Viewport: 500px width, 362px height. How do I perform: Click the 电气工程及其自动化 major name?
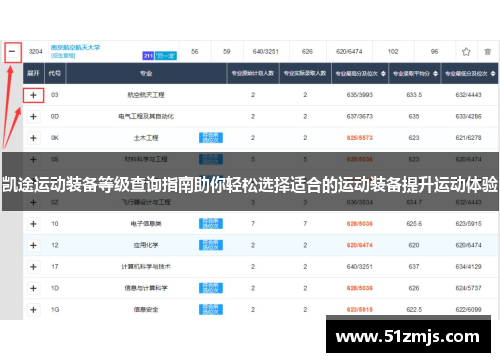146,116
